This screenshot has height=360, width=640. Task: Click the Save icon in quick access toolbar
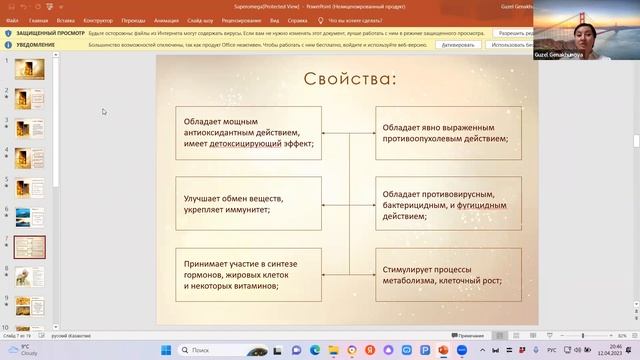(x=11, y=7)
